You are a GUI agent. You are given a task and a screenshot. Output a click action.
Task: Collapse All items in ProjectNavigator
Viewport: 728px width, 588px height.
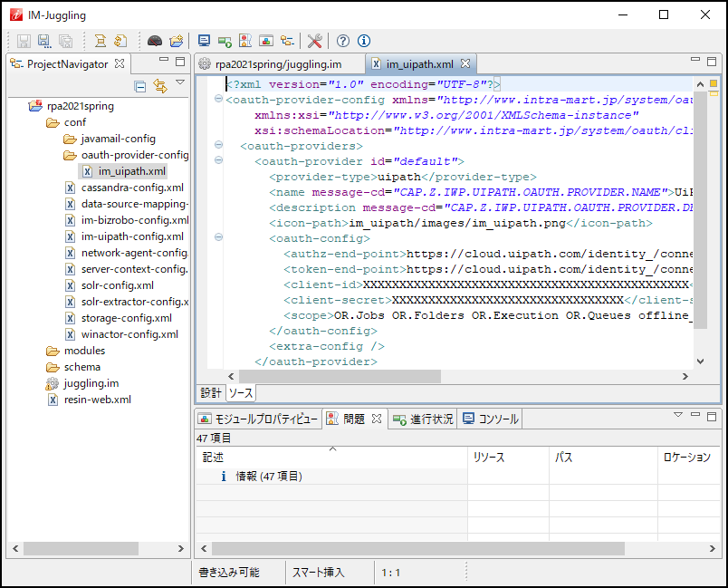click(140, 86)
